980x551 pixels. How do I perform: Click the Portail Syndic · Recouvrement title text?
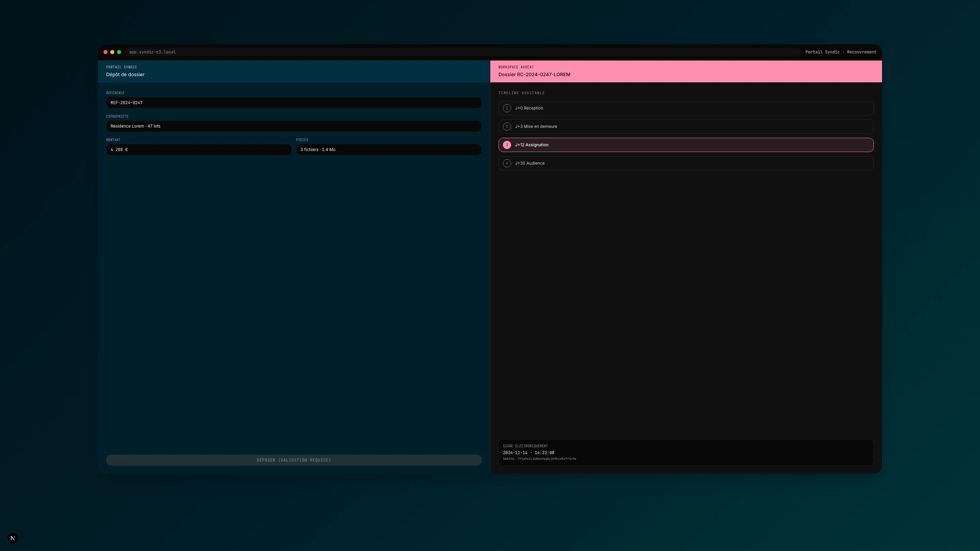pos(841,52)
